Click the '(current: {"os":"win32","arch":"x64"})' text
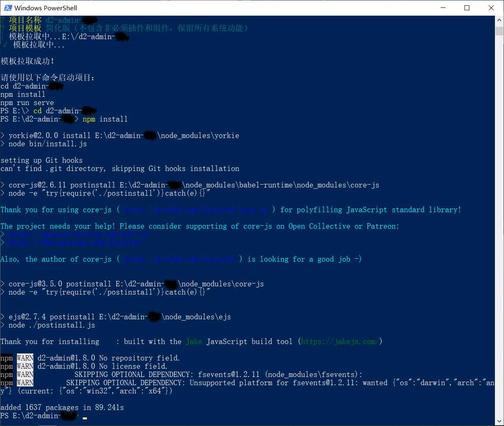 click(95, 391)
